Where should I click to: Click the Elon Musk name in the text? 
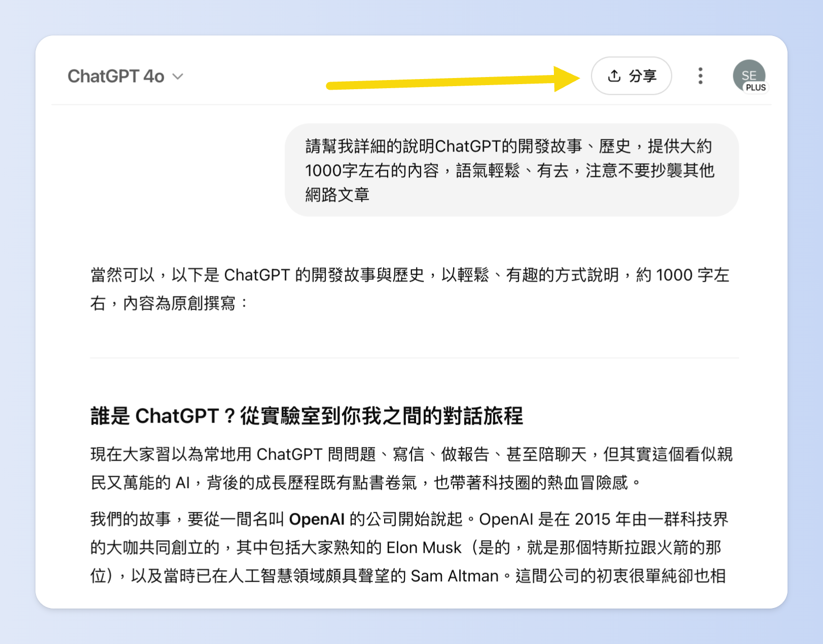424,548
